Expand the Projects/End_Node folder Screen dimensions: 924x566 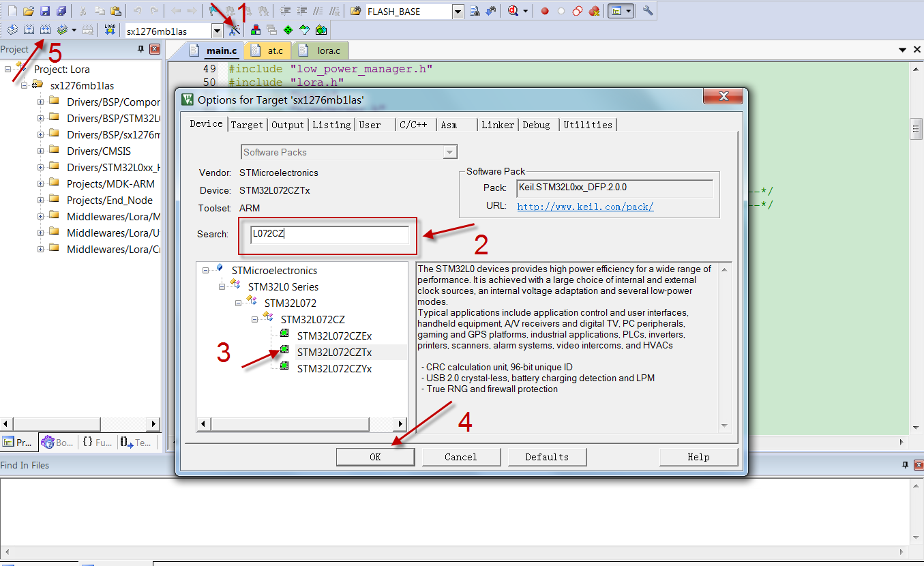[40, 200]
